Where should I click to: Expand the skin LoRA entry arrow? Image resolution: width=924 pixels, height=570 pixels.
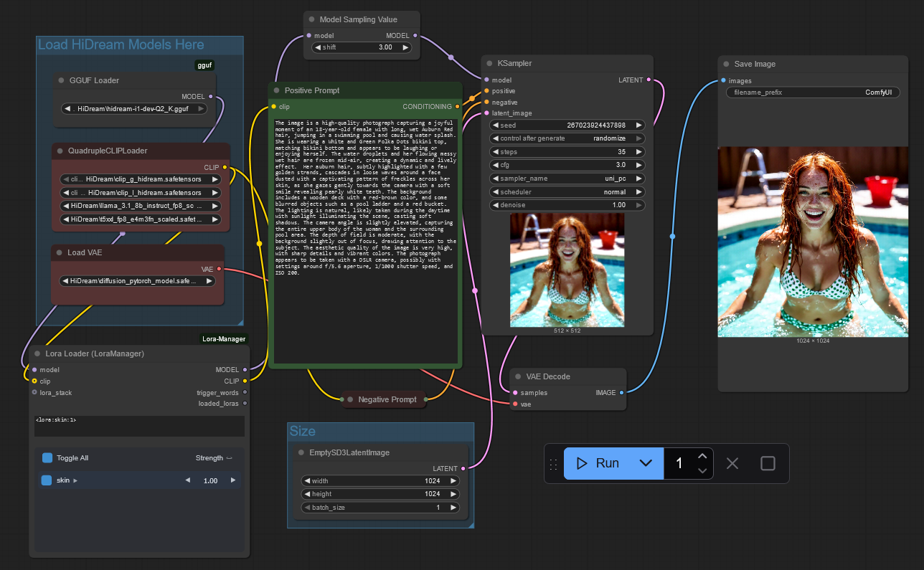tap(75, 480)
